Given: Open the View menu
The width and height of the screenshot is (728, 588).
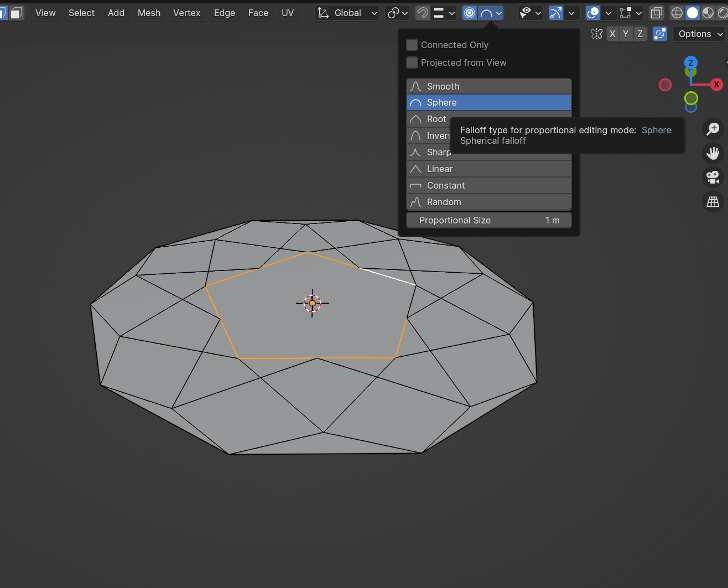Looking at the screenshot, I should coord(45,13).
